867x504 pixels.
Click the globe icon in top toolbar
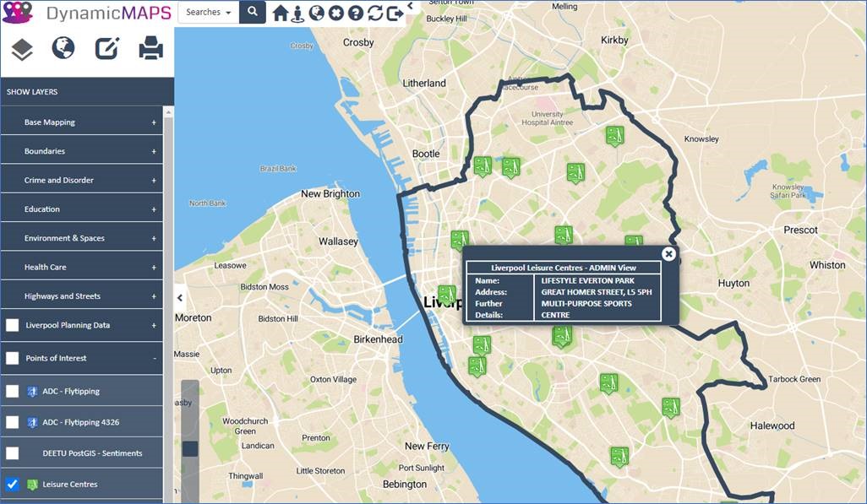[x=316, y=13]
